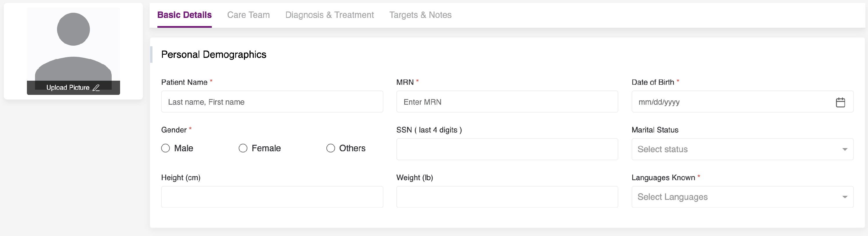The image size is (868, 236).
Task: Click into the MRN text field
Action: tap(507, 102)
